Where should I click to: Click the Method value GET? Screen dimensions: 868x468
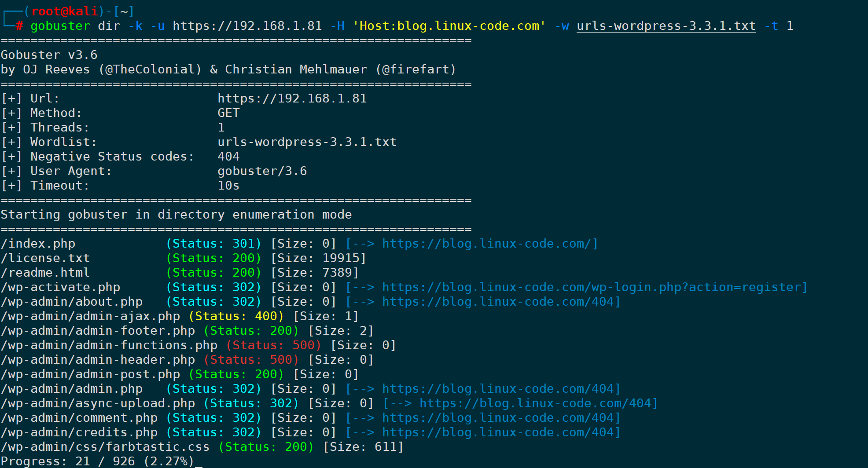point(228,113)
